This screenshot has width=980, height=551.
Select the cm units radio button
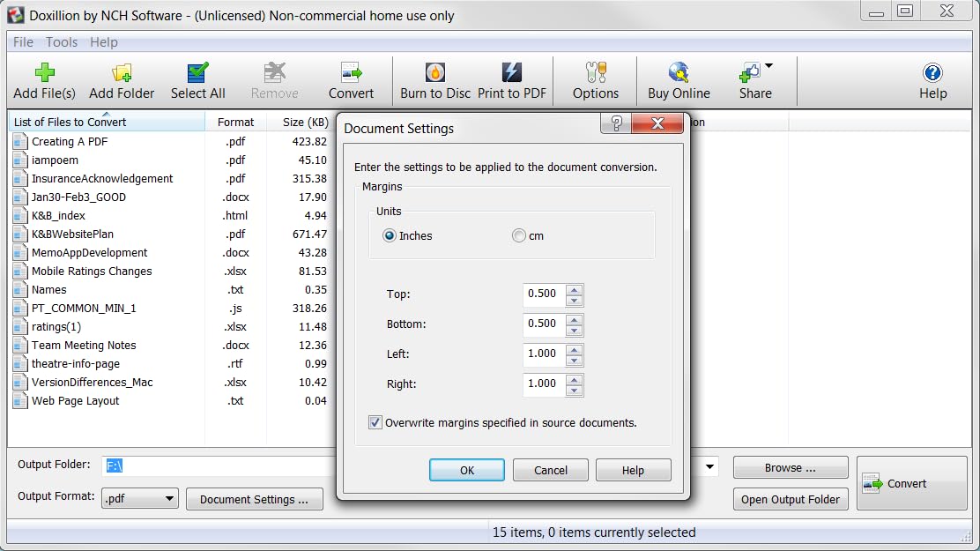pos(519,236)
